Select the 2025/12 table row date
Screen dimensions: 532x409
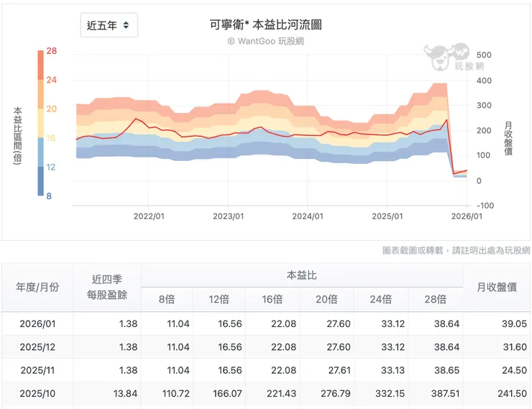tap(37, 347)
